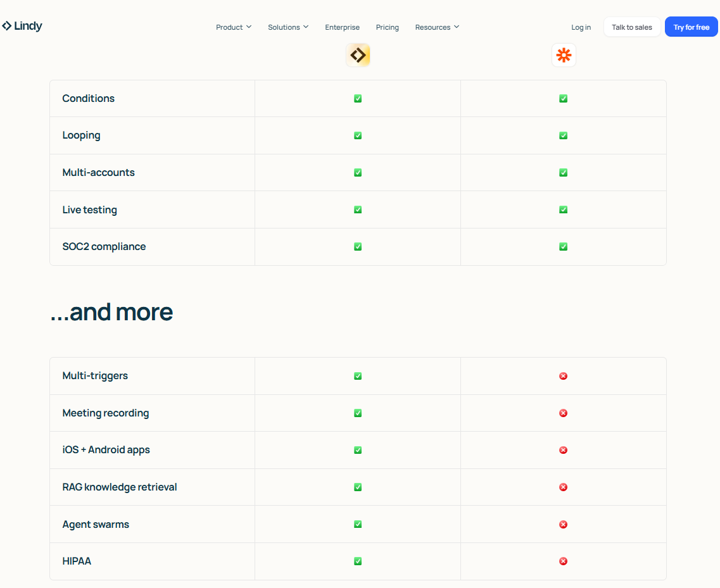The image size is (720, 588).
Task: Click Zapier's red cross for RAG knowledge retrieval
Action: (564, 487)
